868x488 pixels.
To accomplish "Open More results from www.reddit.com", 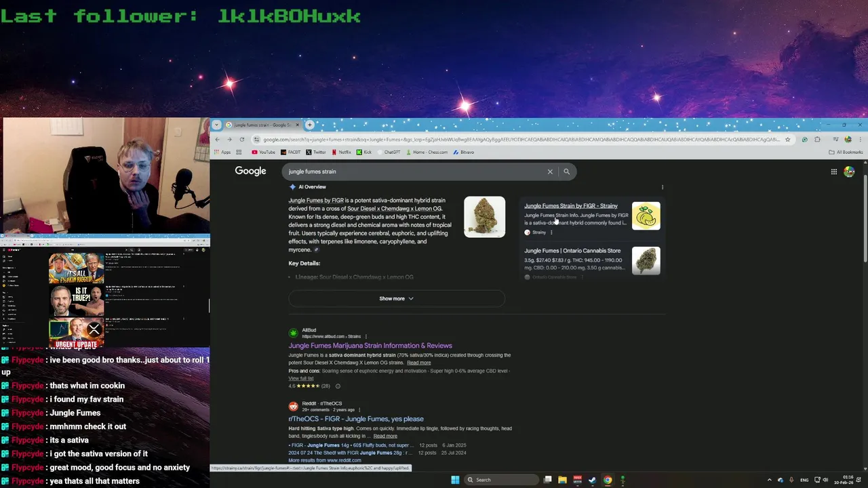I will [x=325, y=460].
